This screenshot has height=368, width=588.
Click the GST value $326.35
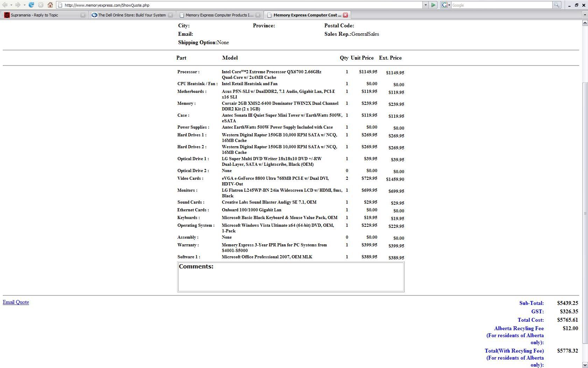tap(569, 312)
